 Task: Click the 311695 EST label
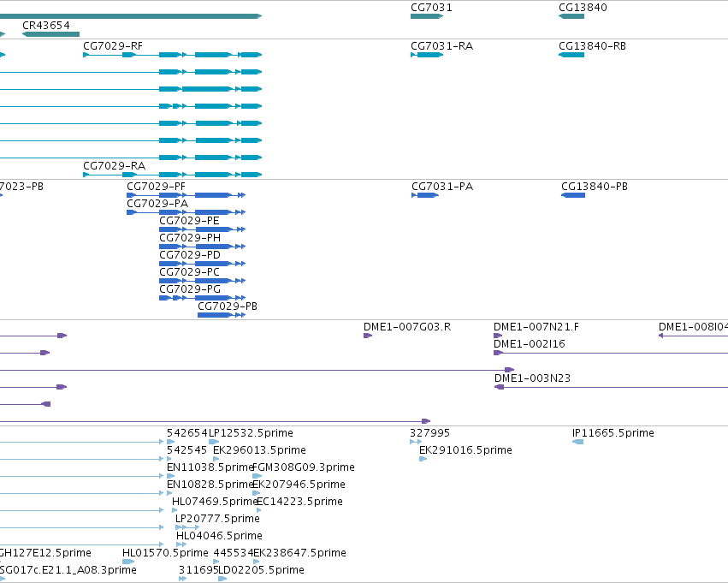click(198, 570)
